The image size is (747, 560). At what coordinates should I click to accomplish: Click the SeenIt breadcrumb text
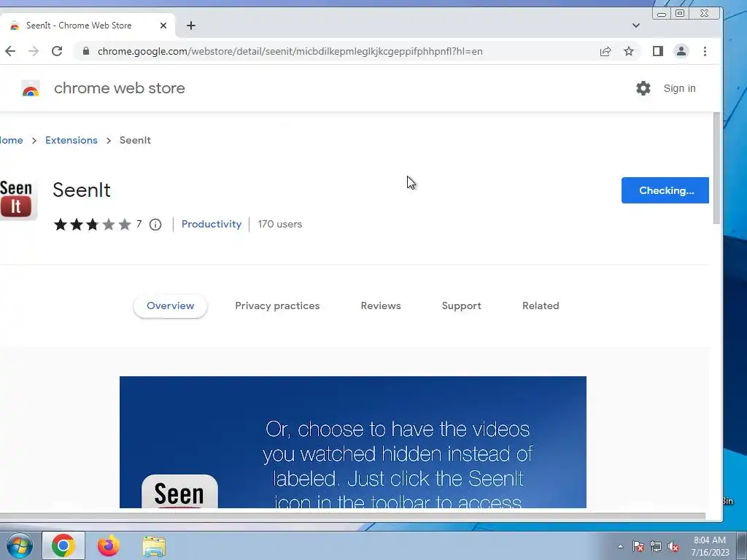tap(135, 141)
